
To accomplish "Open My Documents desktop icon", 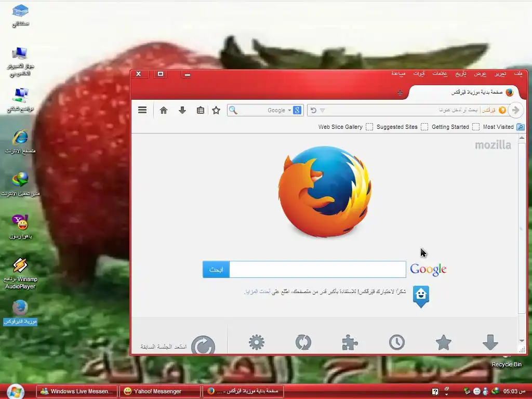I will click(x=20, y=15).
